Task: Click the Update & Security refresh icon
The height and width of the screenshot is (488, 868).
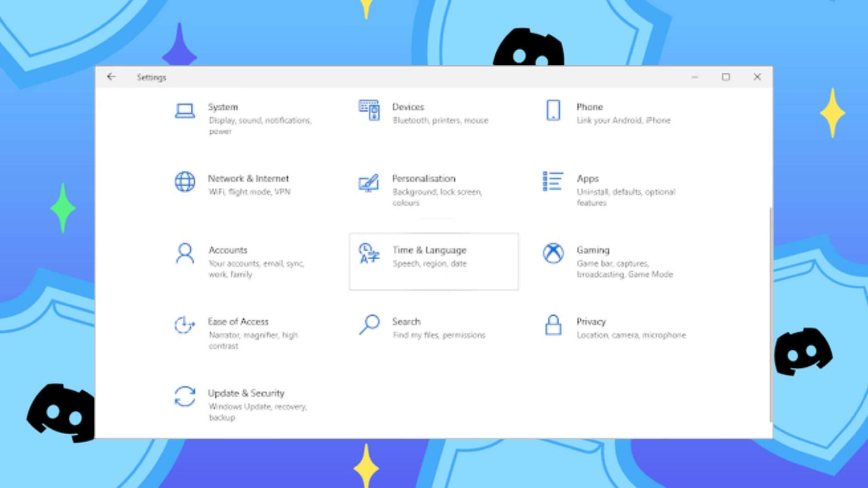Action: pyautogui.click(x=185, y=396)
